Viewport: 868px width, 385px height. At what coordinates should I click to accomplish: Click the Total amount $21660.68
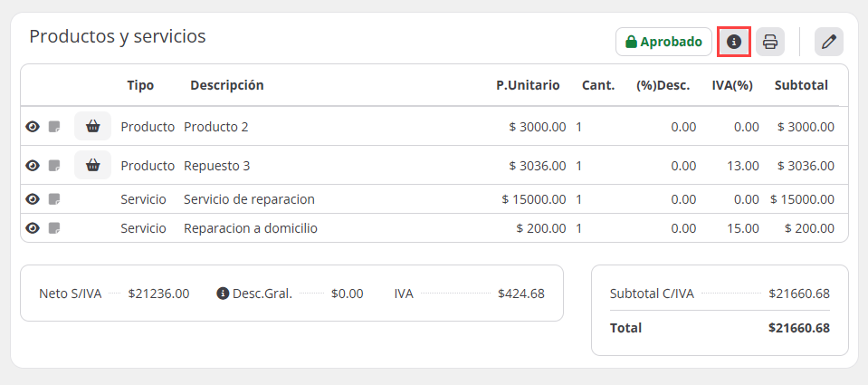click(x=798, y=328)
